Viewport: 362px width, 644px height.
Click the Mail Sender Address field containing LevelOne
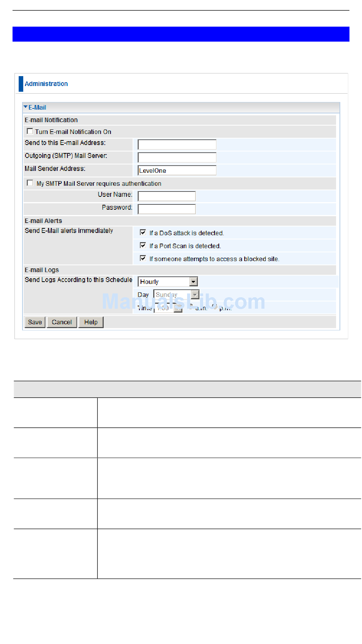(177, 171)
